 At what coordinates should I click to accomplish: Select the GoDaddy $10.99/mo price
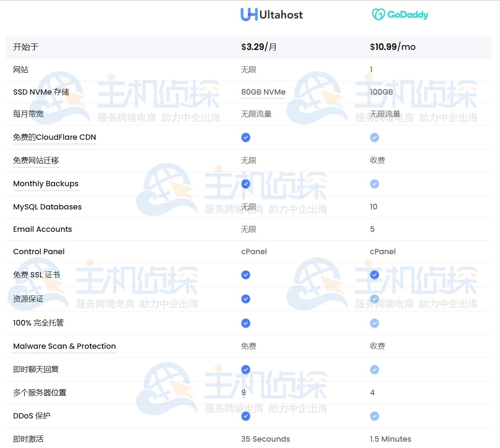[x=393, y=47]
